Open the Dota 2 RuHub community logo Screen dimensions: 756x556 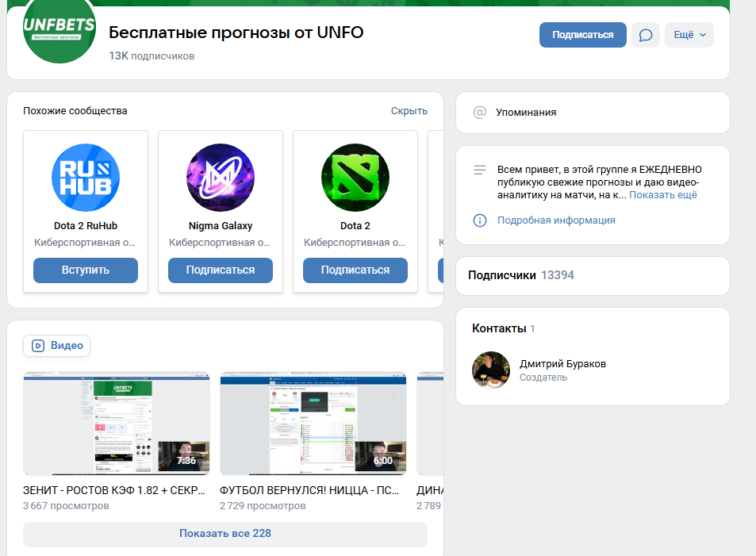[x=85, y=178]
